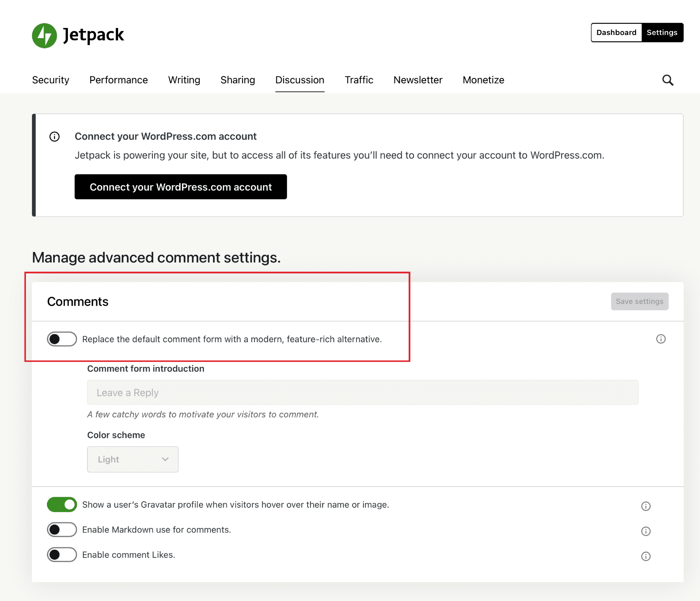The width and height of the screenshot is (700, 601).
Task: Click Connect your WordPress.com account button
Action: click(x=180, y=187)
